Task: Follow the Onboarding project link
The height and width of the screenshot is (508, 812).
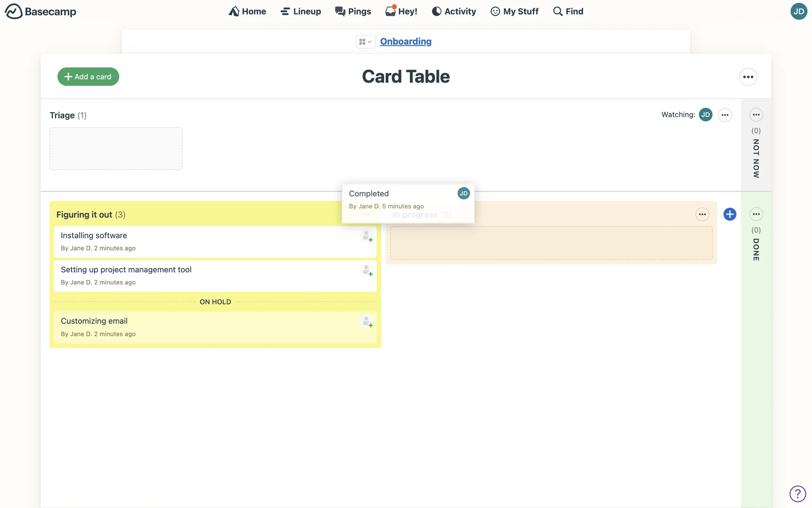Action: [406, 41]
